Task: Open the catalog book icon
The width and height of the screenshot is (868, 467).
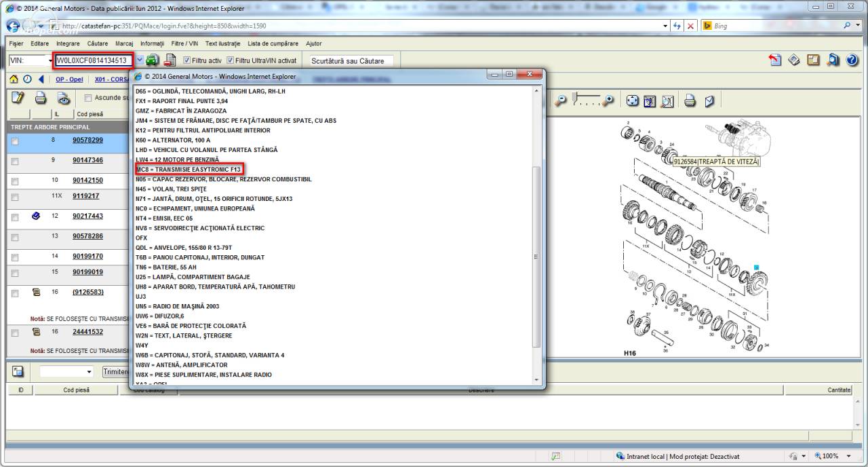Action: pyautogui.click(x=814, y=60)
